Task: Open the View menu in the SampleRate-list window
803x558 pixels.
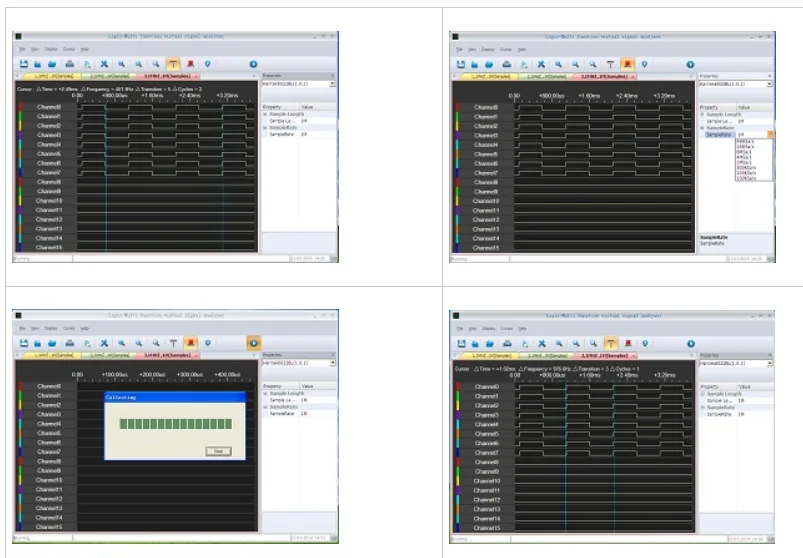Action: click(x=472, y=50)
